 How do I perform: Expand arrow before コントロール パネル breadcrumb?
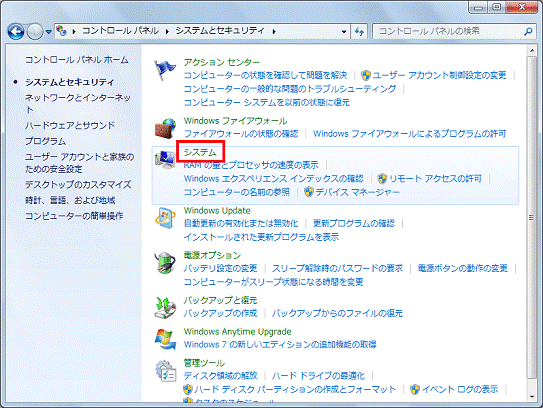tap(74, 32)
